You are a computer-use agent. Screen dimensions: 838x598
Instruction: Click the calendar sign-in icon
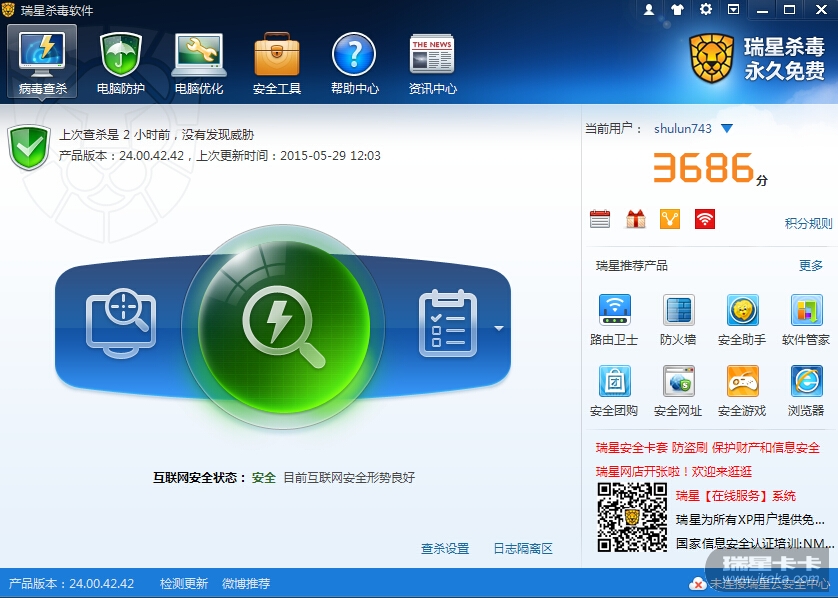[600, 219]
